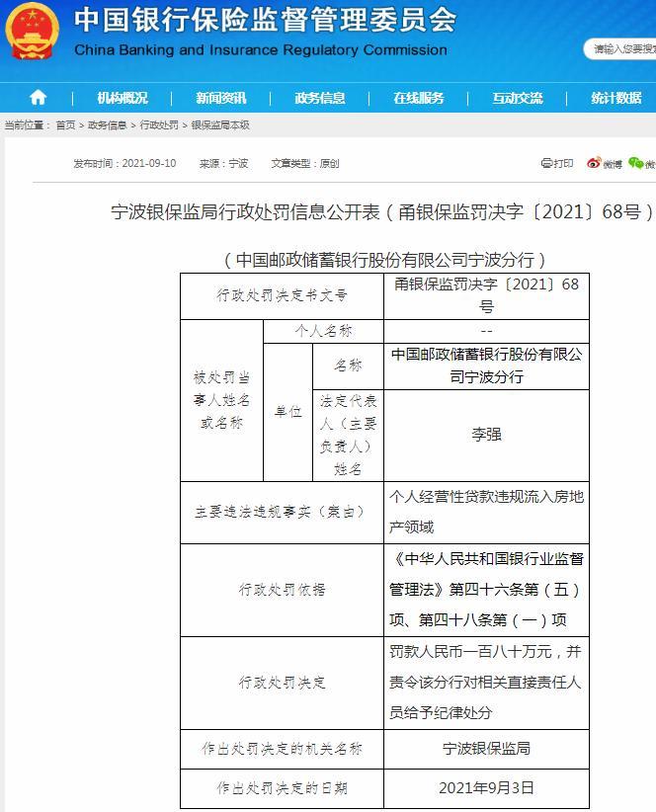Open the 互动交流 menu

coord(518,98)
